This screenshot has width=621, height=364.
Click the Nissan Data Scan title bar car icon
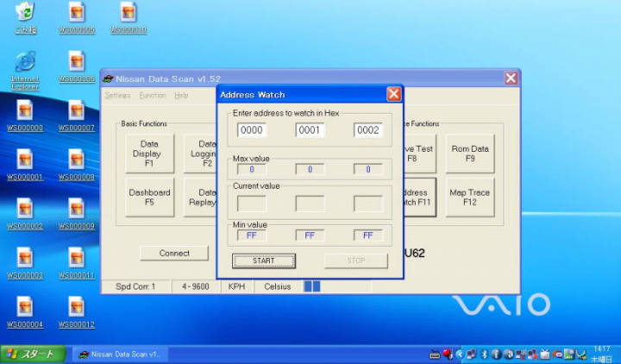(108, 78)
